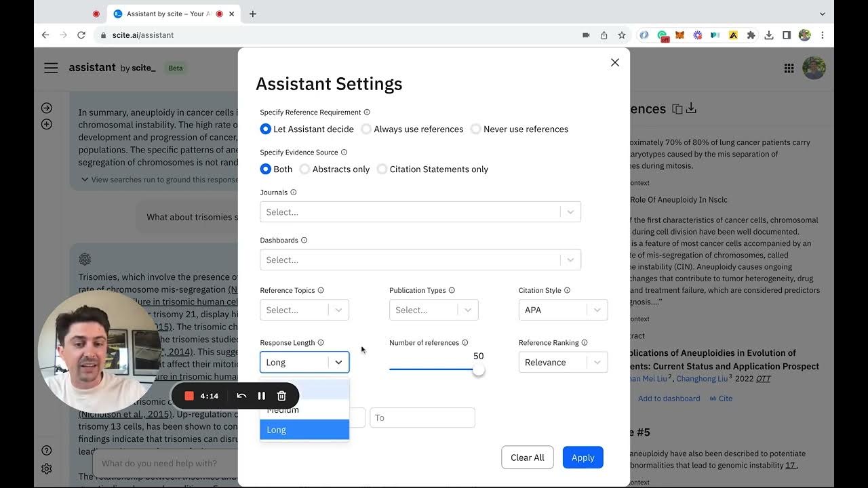Delete the recording with trash icon

[282, 396]
